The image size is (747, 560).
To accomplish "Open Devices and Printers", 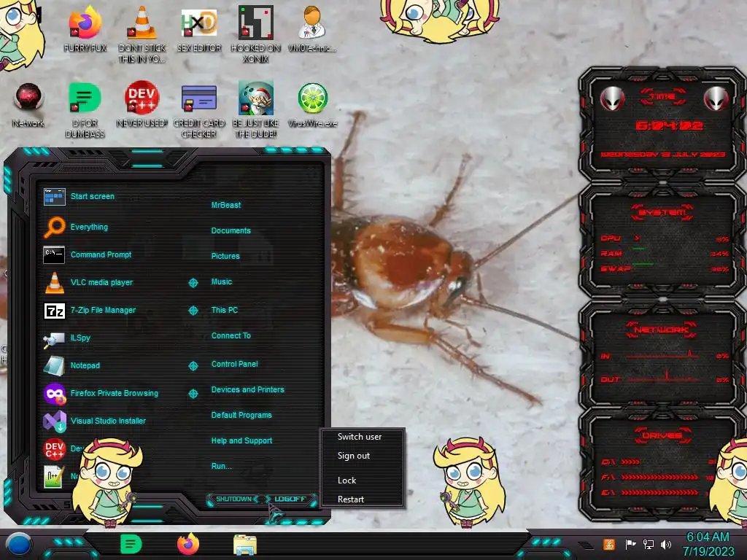I will 248,389.
